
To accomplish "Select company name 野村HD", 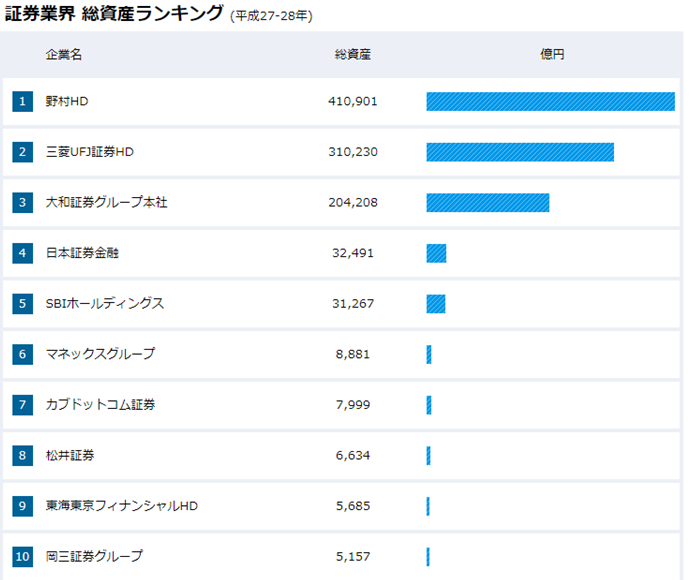I will tap(67, 101).
